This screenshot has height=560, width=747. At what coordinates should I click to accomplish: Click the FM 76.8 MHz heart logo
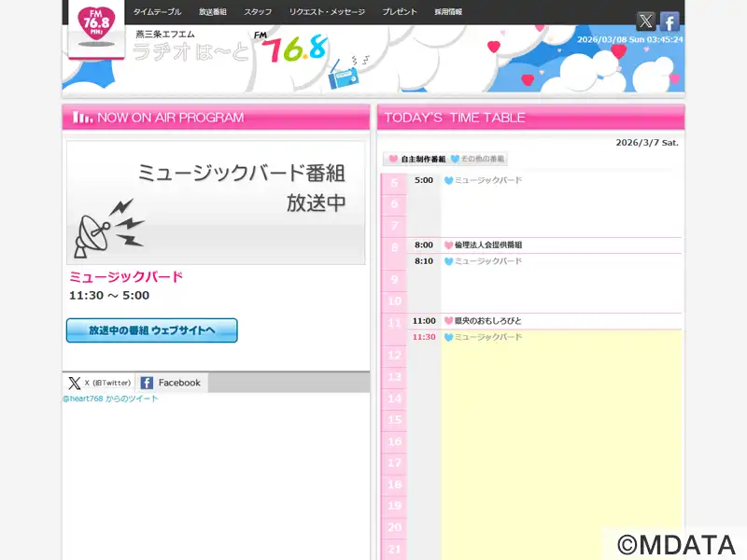click(96, 29)
